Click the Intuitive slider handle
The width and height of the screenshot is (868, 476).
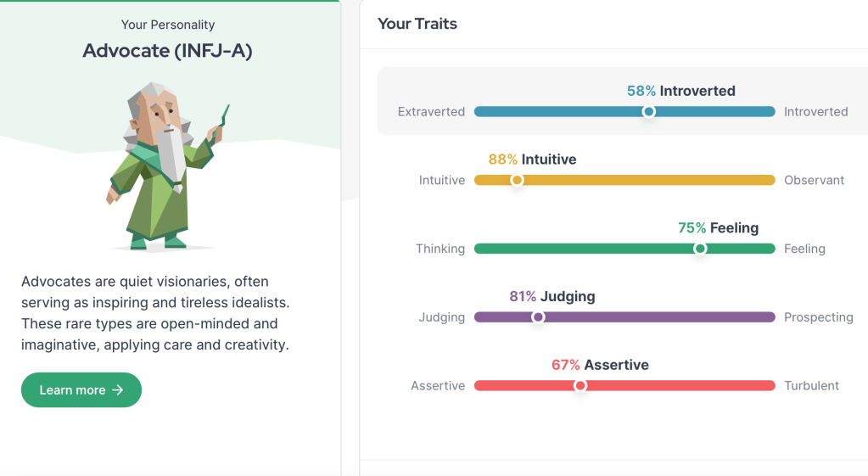click(517, 180)
